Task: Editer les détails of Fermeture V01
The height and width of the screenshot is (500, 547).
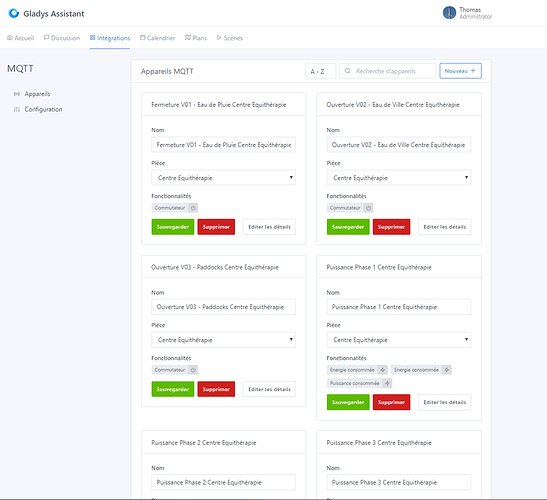Action: (x=269, y=227)
